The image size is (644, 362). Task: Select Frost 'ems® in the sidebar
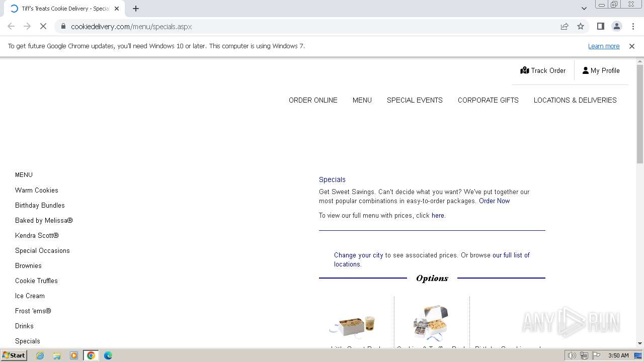(x=33, y=311)
